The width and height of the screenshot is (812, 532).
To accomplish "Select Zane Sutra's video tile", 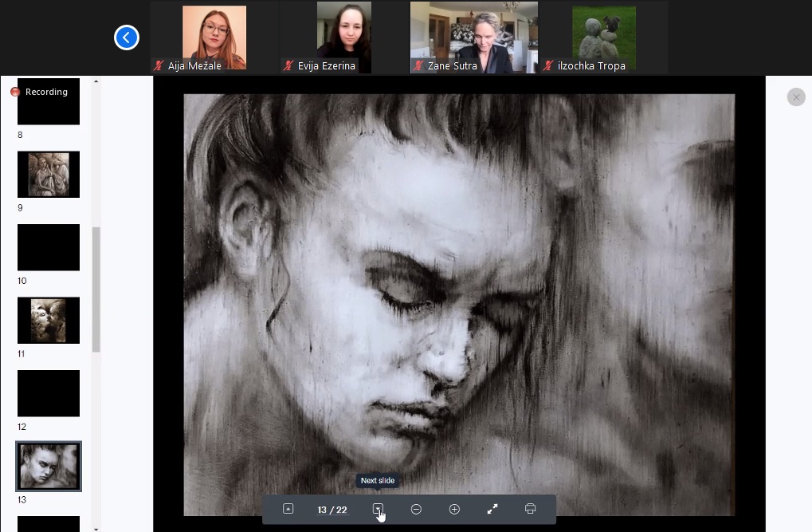I will coord(474,37).
